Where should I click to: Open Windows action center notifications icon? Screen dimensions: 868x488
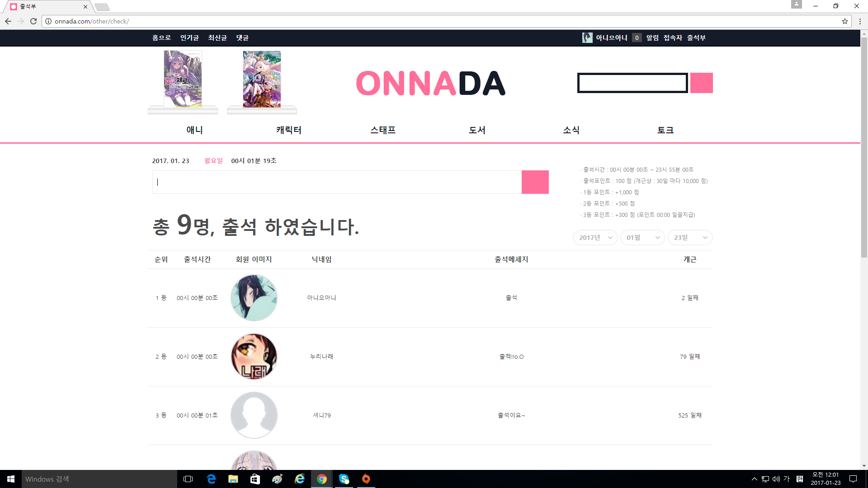coord(853,479)
